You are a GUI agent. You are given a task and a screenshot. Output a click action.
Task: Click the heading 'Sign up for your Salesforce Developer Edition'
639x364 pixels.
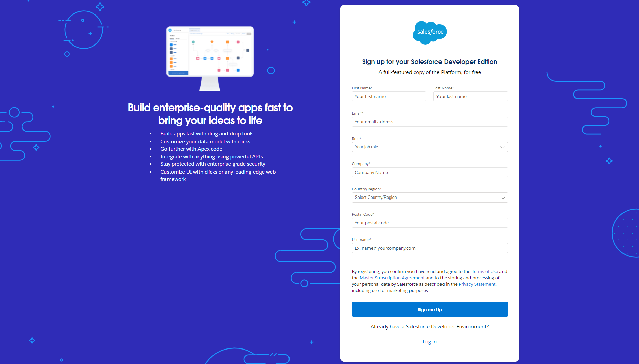coord(429,62)
